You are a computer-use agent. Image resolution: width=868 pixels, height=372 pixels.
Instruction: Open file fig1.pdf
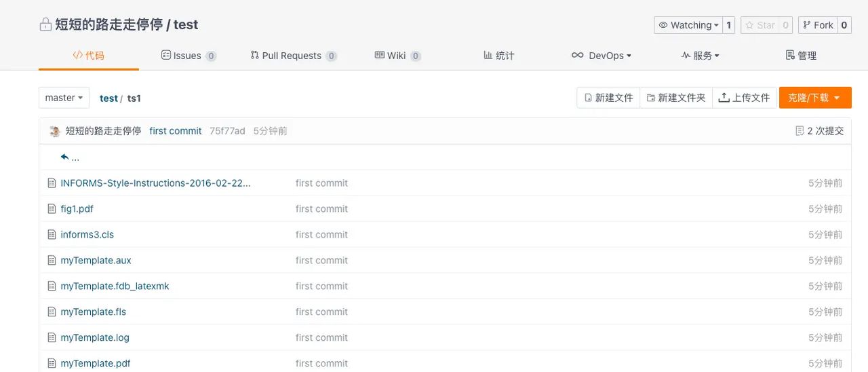(77, 209)
